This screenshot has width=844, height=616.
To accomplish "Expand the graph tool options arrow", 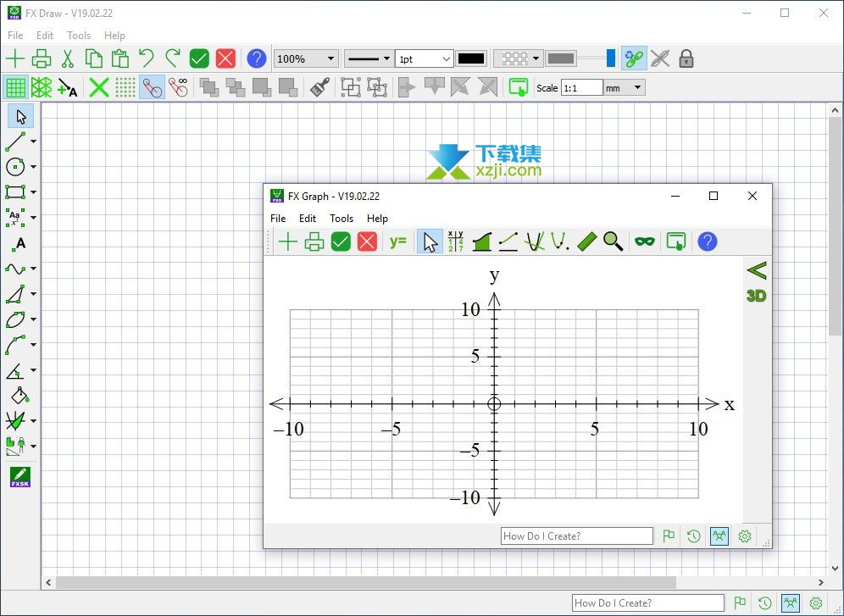I will (33, 421).
